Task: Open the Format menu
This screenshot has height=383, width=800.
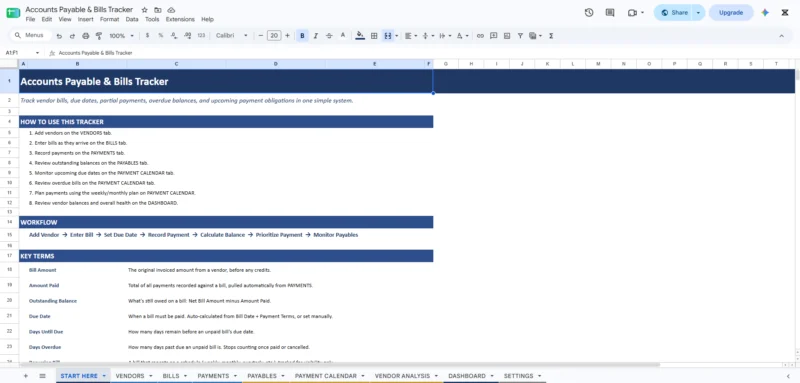Action: click(109, 19)
